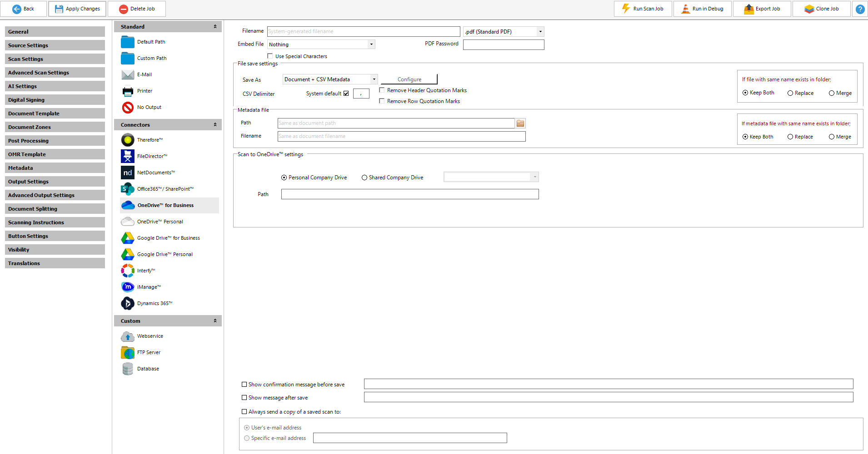The image size is (868, 454).
Task: Switch to Advanced Scan Settings tab
Action: [x=55, y=73]
